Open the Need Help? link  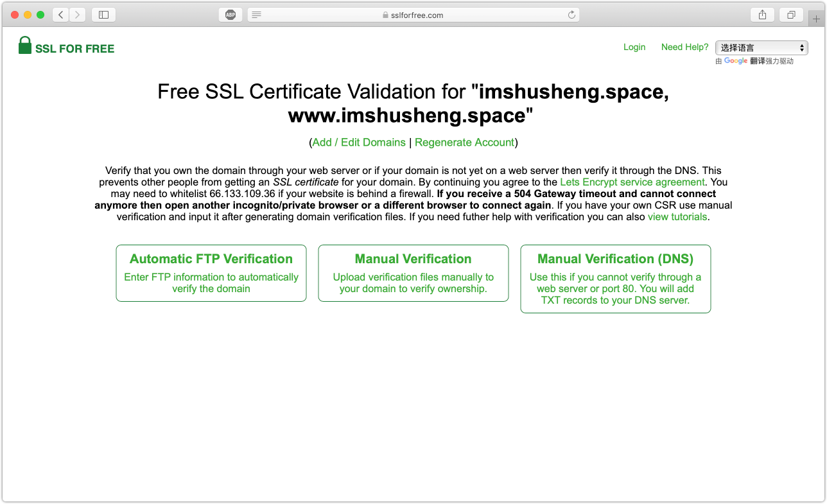[684, 47]
